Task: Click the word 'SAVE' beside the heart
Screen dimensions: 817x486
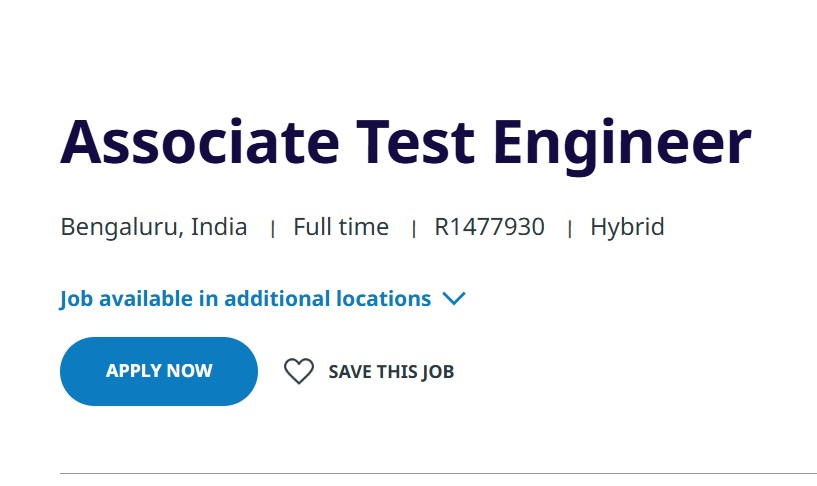Action: (351, 372)
